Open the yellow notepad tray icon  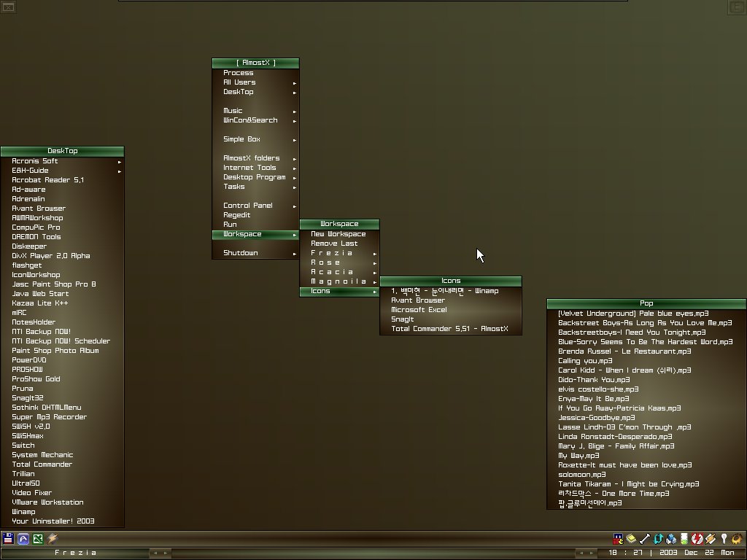tap(631, 539)
